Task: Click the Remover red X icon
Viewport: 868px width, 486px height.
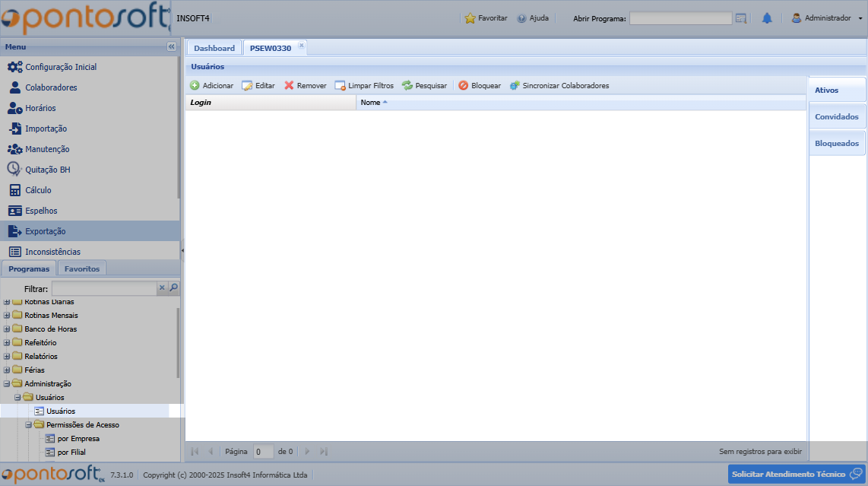Action: (x=289, y=86)
